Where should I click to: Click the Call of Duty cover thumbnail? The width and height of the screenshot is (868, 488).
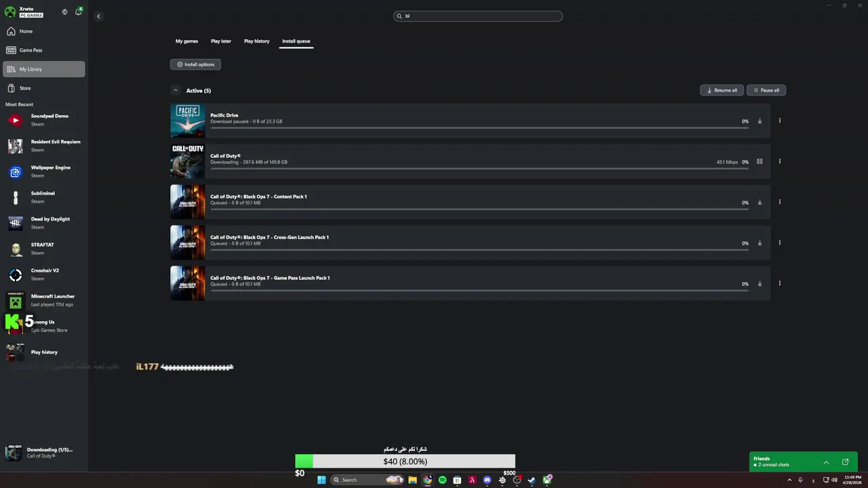187,161
